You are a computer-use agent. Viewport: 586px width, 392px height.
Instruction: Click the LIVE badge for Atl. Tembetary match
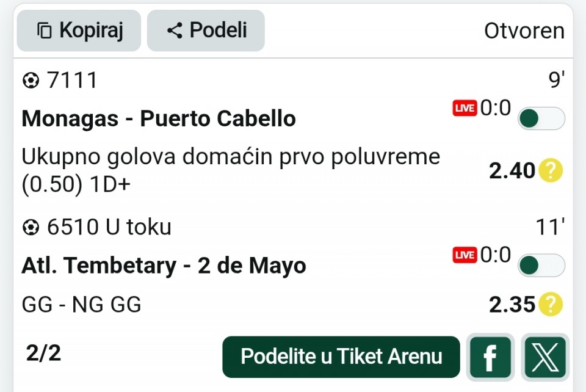(465, 255)
